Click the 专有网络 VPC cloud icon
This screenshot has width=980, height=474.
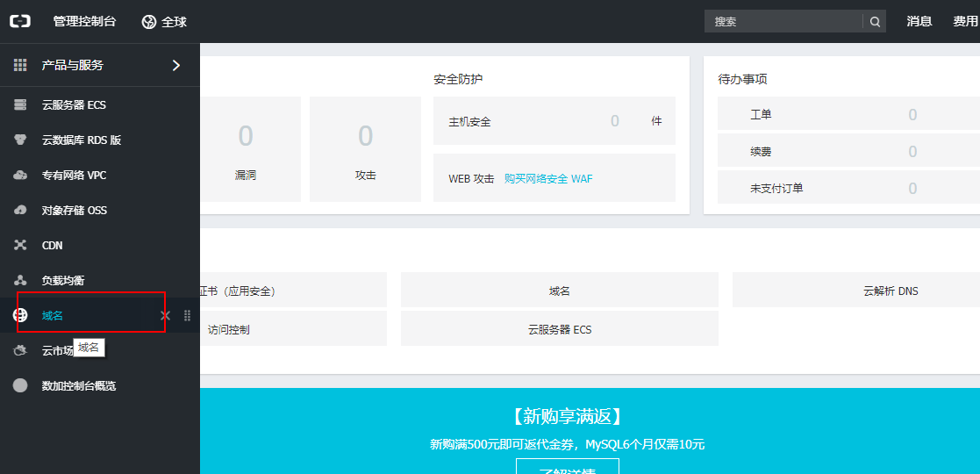click(x=20, y=175)
